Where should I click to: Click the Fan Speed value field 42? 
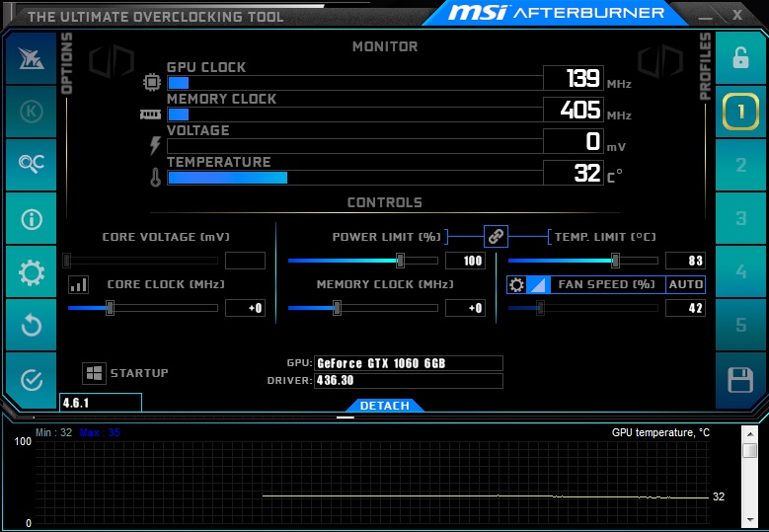pos(685,308)
